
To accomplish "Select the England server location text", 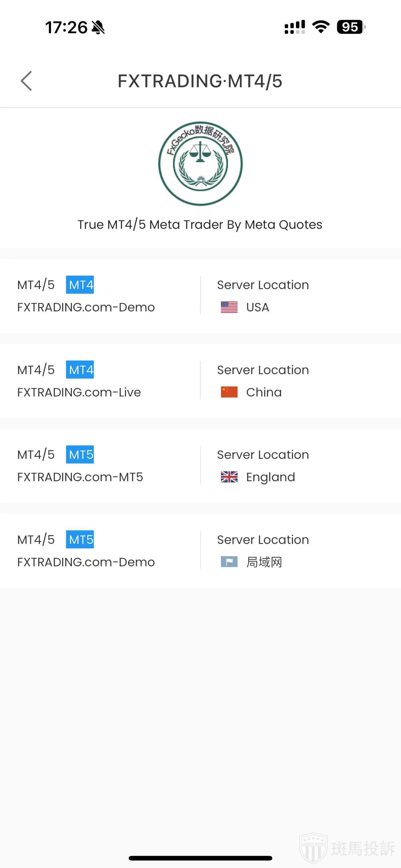I will tap(270, 477).
